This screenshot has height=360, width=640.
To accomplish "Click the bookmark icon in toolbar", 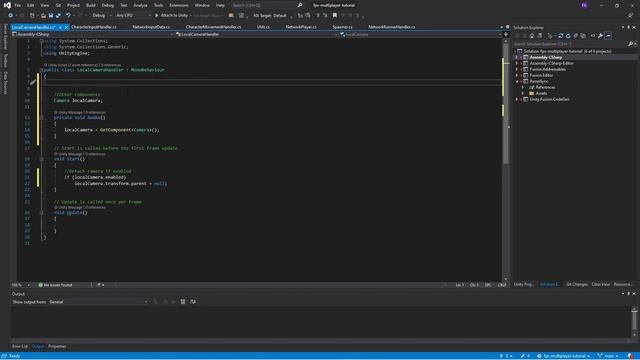I will (335, 16).
